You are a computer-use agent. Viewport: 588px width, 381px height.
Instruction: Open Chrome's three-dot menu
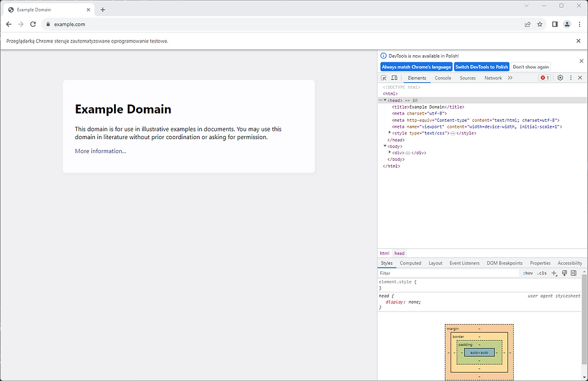[x=580, y=24]
